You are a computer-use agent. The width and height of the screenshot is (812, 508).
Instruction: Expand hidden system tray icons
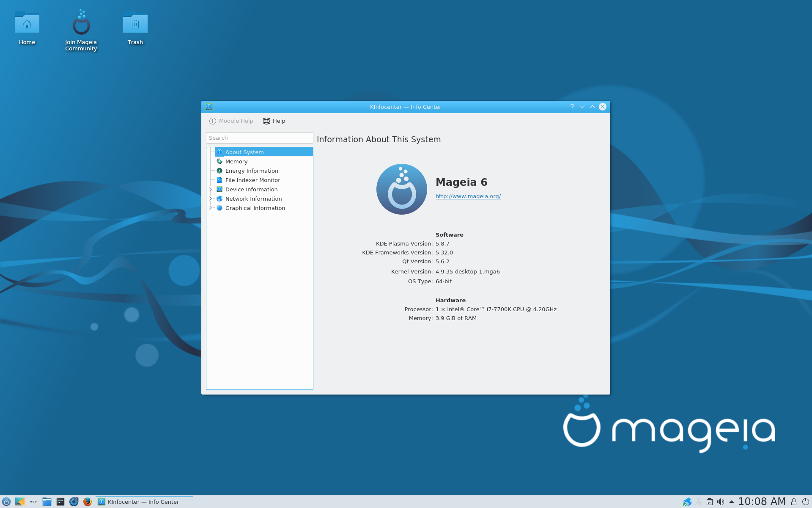tap(731, 502)
